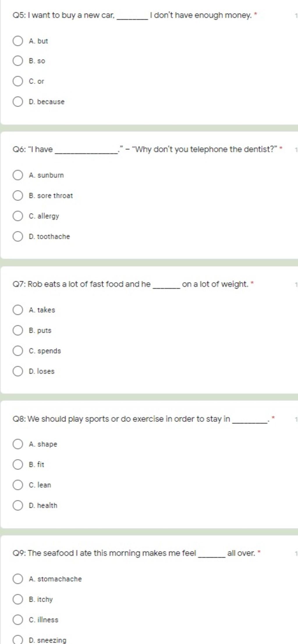The height and width of the screenshot is (644, 298).
Task: Select D. health in Q8
Action: [18, 505]
